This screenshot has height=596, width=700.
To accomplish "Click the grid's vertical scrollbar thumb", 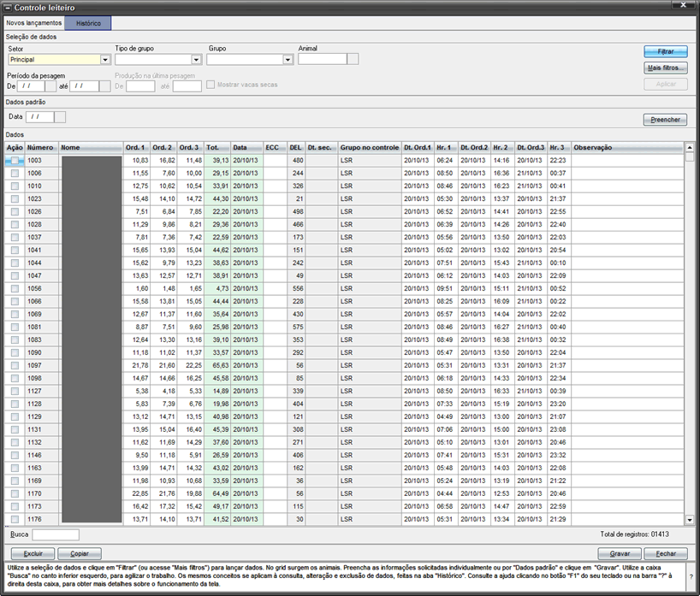I will (x=690, y=156).
